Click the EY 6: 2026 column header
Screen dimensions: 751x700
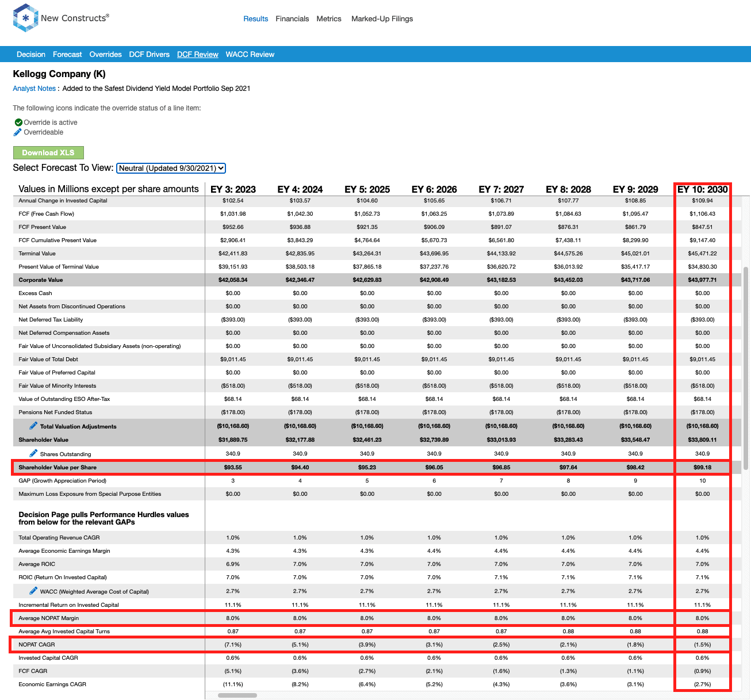pos(434,189)
